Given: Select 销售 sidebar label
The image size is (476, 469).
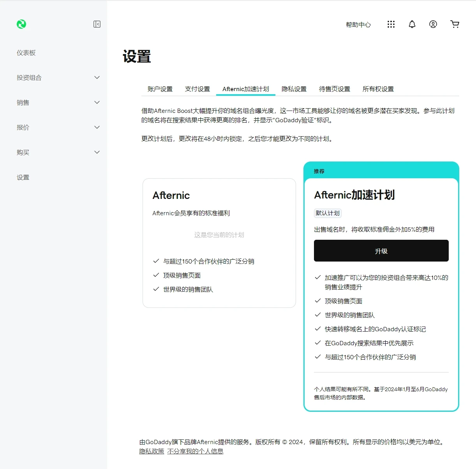Looking at the screenshot, I should pos(23,103).
